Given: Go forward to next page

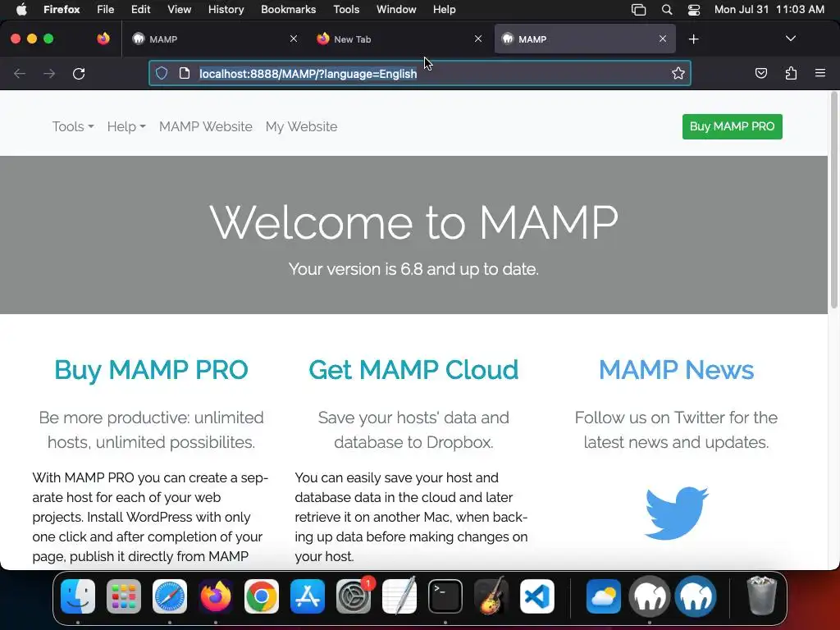Looking at the screenshot, I should pyautogui.click(x=49, y=73).
